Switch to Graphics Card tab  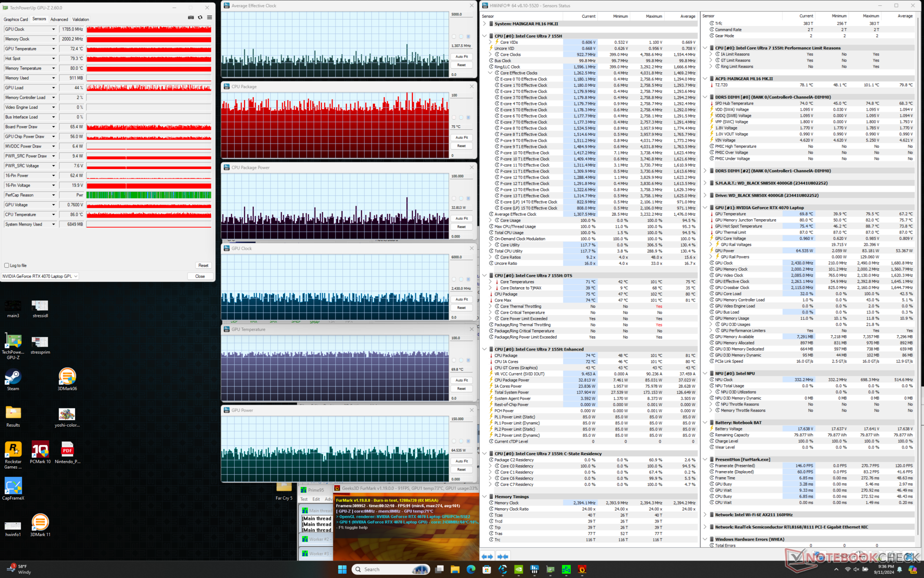(x=16, y=19)
